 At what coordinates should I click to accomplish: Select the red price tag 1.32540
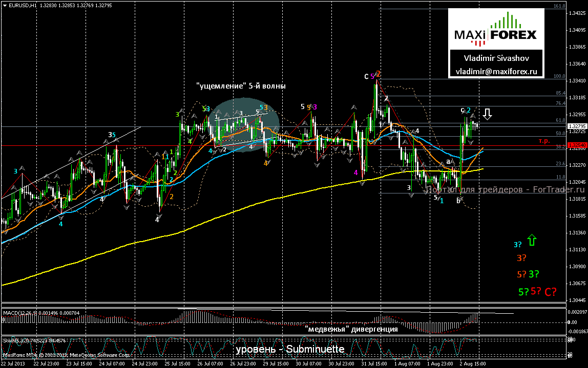577,145
